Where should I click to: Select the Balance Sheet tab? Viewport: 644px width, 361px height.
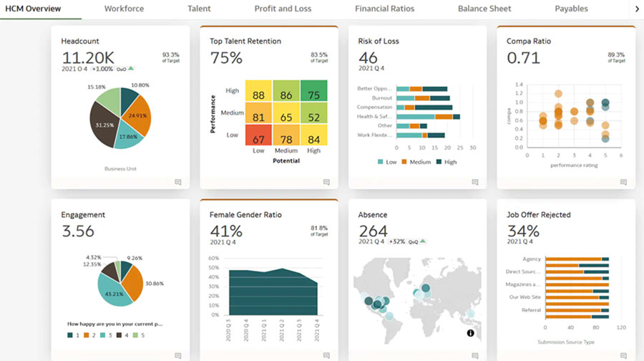484,9
